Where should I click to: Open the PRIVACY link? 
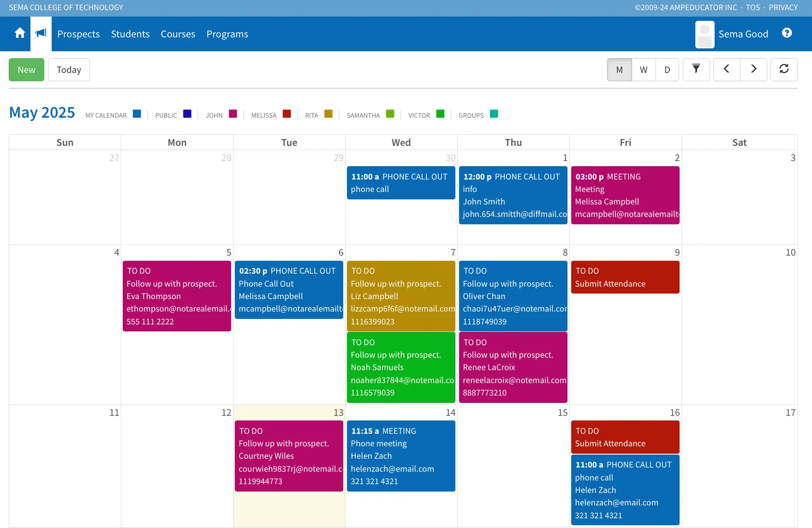coord(783,7)
